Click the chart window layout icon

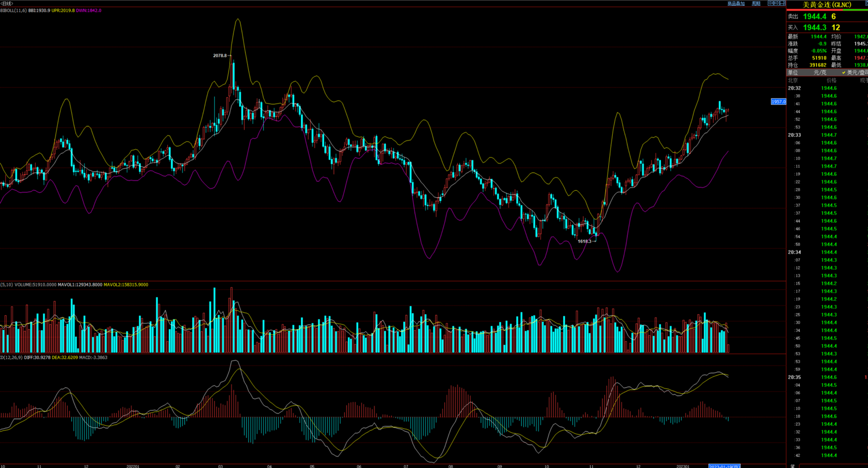click(782, 3)
